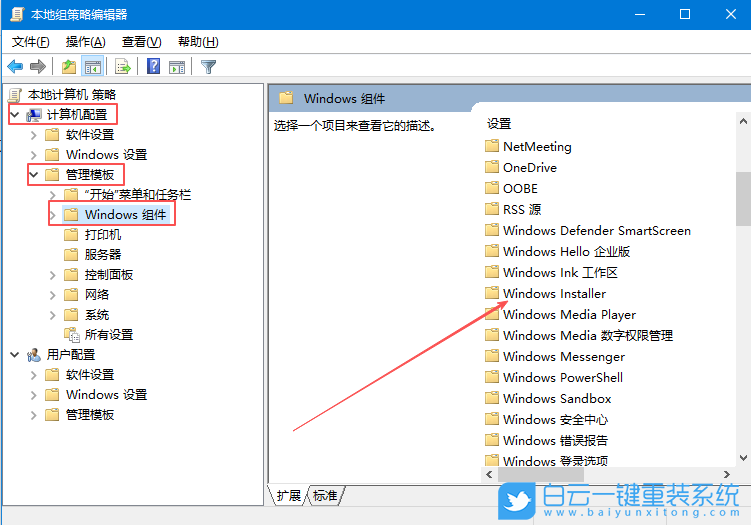Open the 操作(A) menu

pyautogui.click(x=85, y=42)
